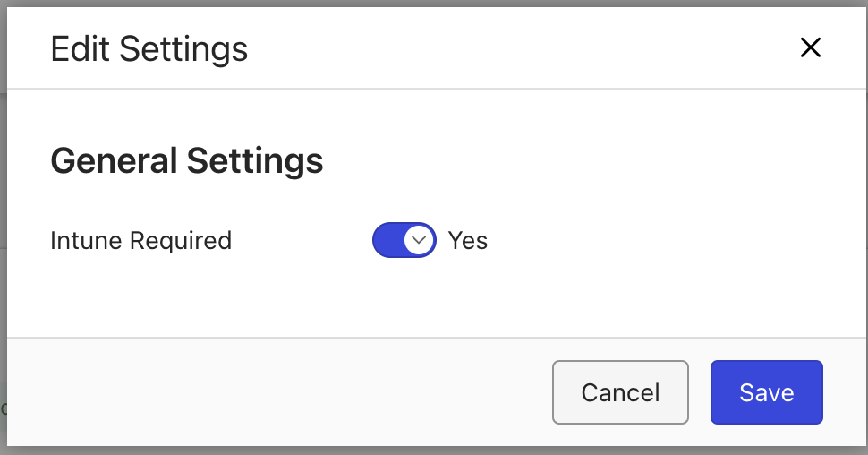This screenshot has width=868, height=455.
Task: Turn off the blue Intune switch
Action: click(x=404, y=240)
